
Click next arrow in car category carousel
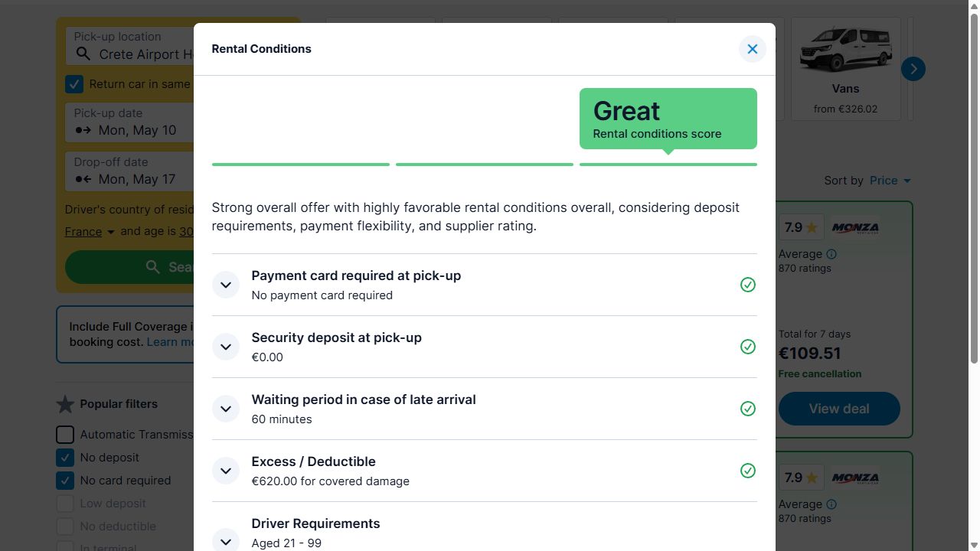[x=913, y=69]
